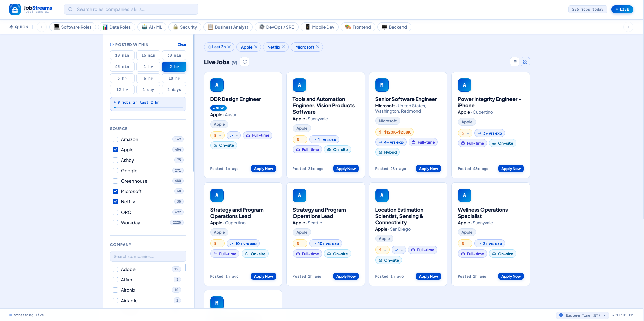Viewport: 644px width, 321px height.
Task: Disable the Netflix source checkbox
Action: pyautogui.click(x=115, y=202)
